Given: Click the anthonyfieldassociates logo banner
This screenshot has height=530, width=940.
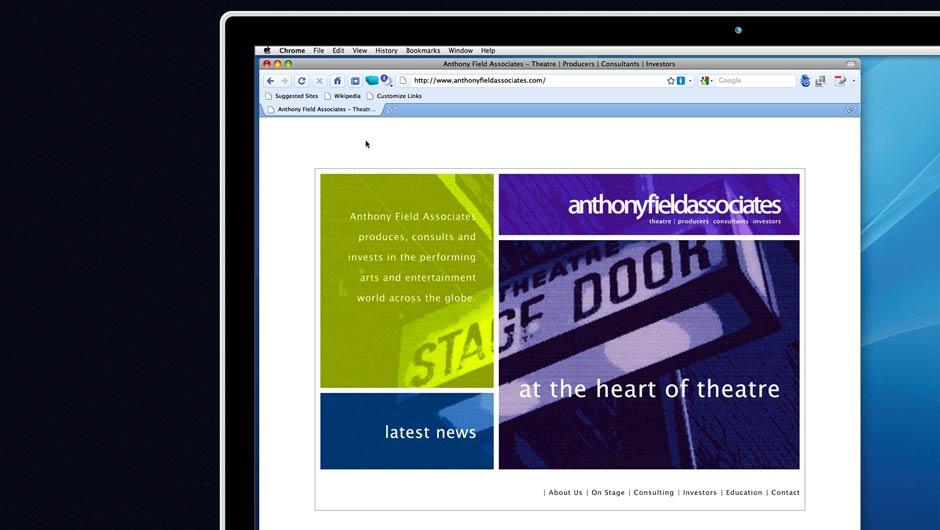Looking at the screenshot, I should 649,204.
